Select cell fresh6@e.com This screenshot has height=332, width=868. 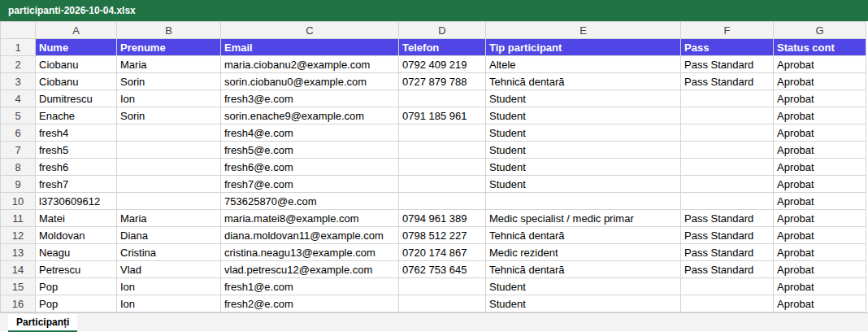[310, 168]
